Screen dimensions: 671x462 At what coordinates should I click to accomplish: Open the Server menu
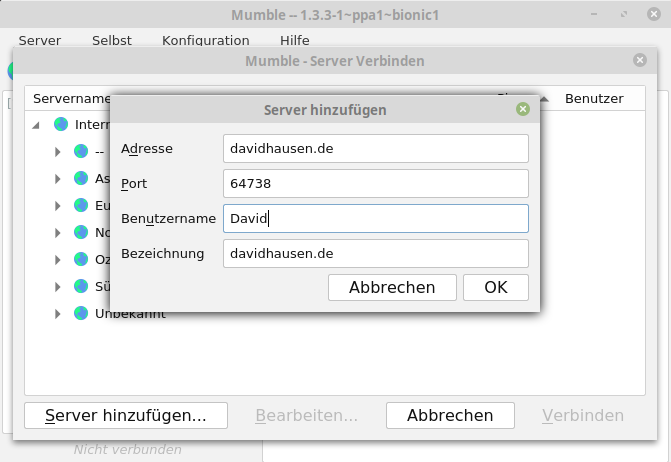click(39, 40)
